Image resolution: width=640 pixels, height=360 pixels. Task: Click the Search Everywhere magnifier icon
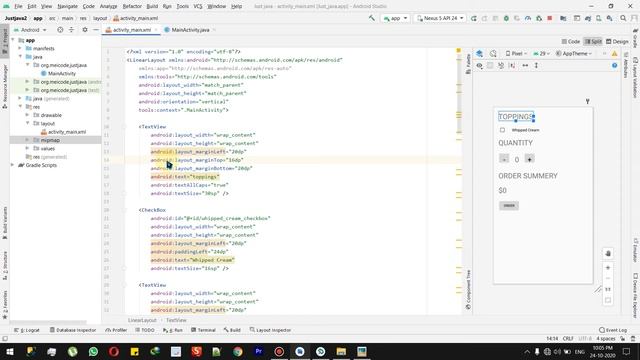tap(623, 18)
